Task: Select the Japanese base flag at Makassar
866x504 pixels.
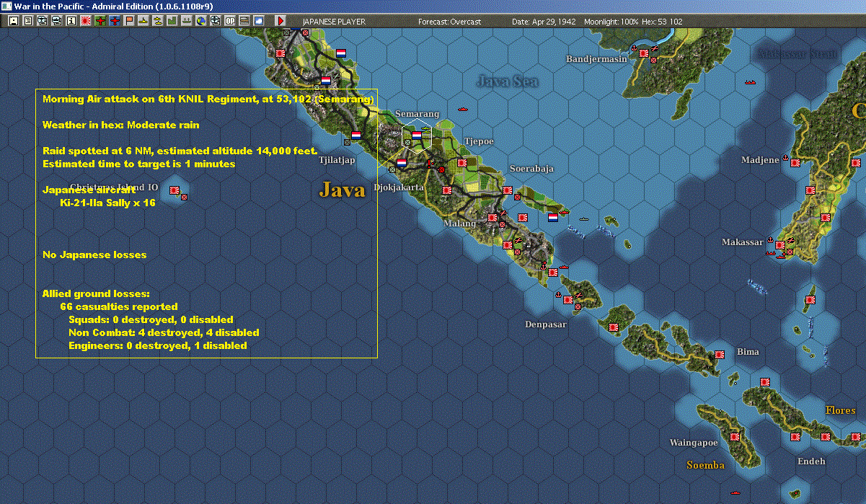Action: point(780,245)
